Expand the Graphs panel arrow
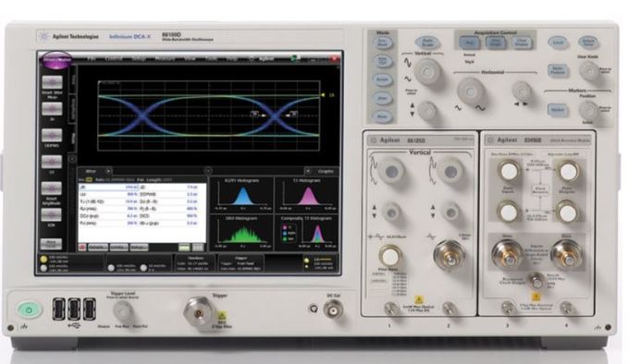This screenshot has width=629, height=364. [308, 171]
